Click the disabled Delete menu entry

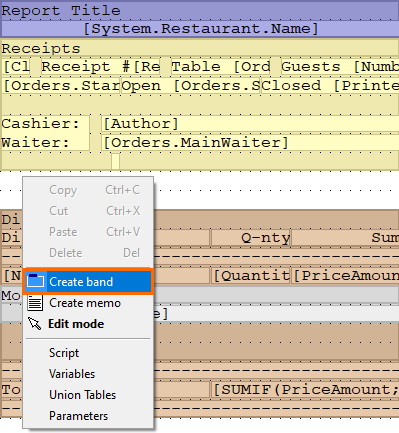pyautogui.click(x=88, y=253)
